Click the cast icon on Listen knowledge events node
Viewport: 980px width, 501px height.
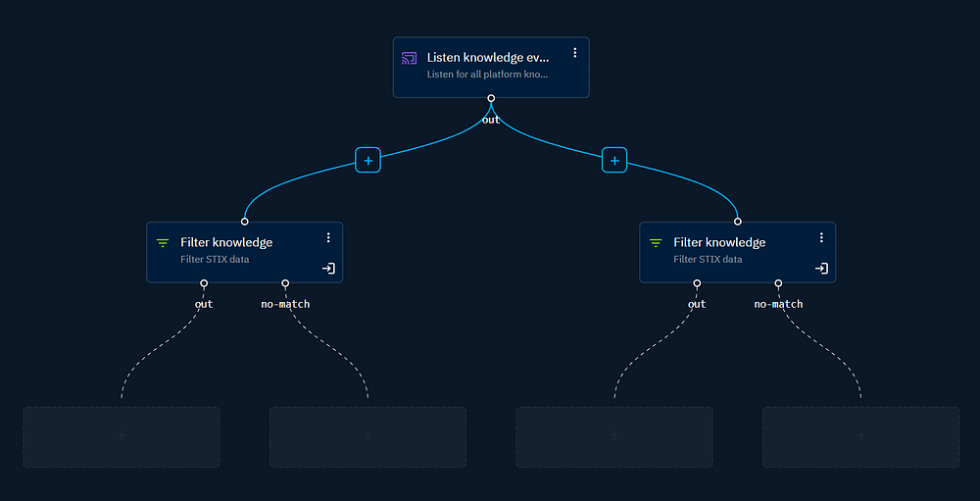point(410,59)
